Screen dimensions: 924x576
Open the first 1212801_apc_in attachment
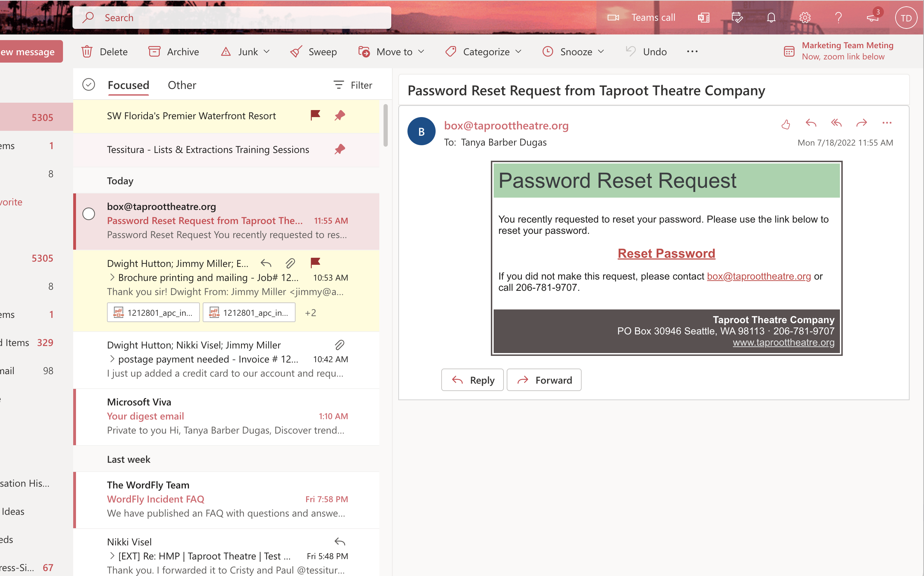pos(153,312)
